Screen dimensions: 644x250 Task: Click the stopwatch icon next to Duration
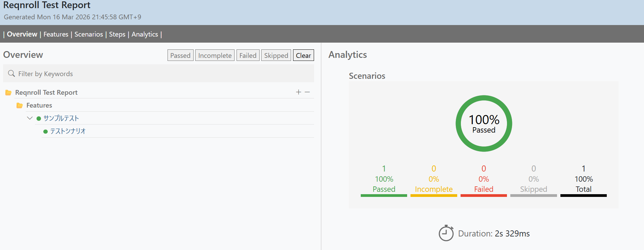[446, 233]
